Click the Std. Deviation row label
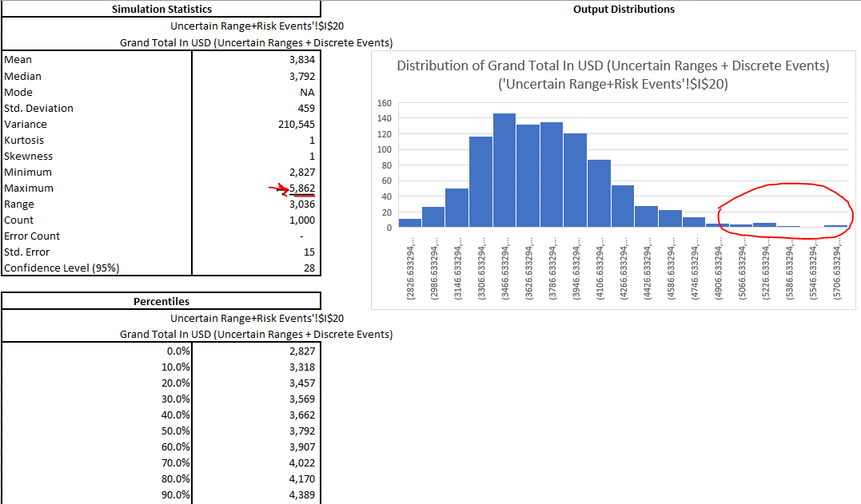 pyautogui.click(x=39, y=107)
